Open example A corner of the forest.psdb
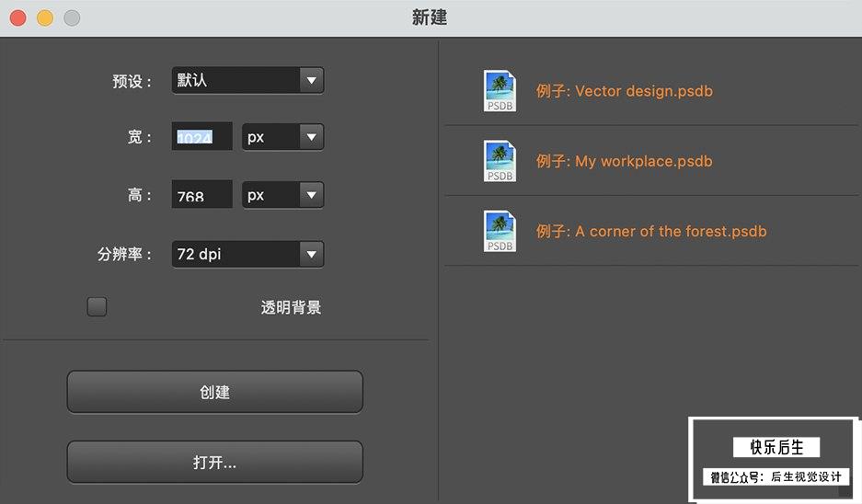Image resolution: width=862 pixels, height=504 pixels. pyautogui.click(x=651, y=232)
